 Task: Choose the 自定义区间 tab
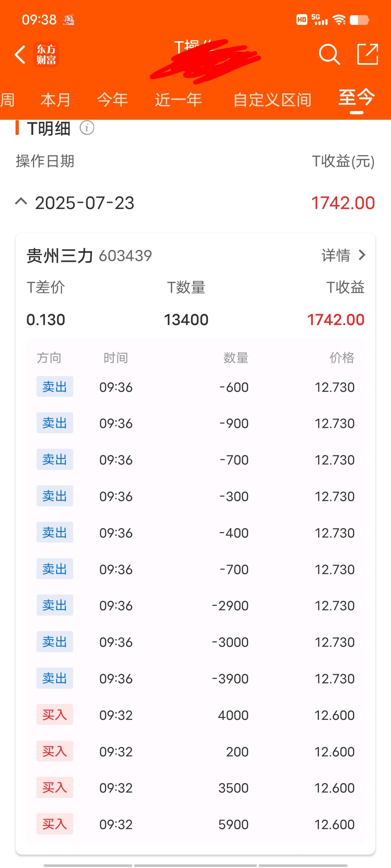(272, 100)
